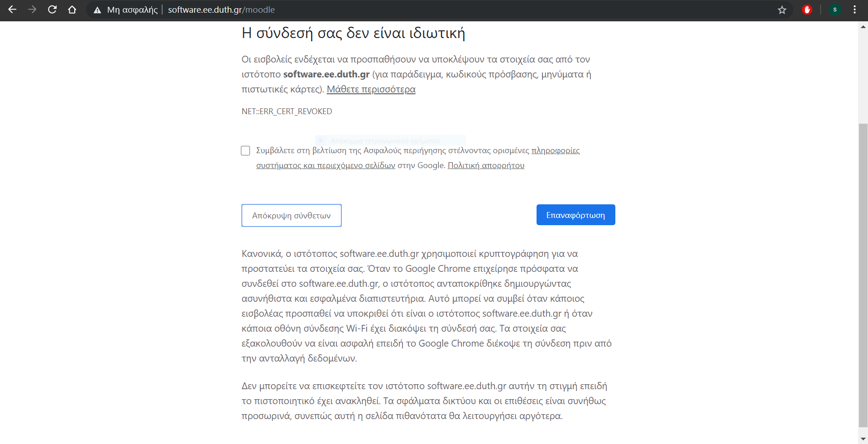The width and height of the screenshot is (868, 444).
Task: Click the scrollbar down arrow
Action: (863, 439)
